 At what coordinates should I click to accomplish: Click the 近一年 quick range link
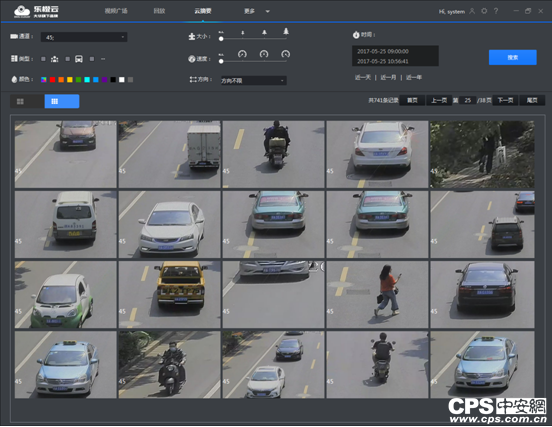[x=414, y=77]
